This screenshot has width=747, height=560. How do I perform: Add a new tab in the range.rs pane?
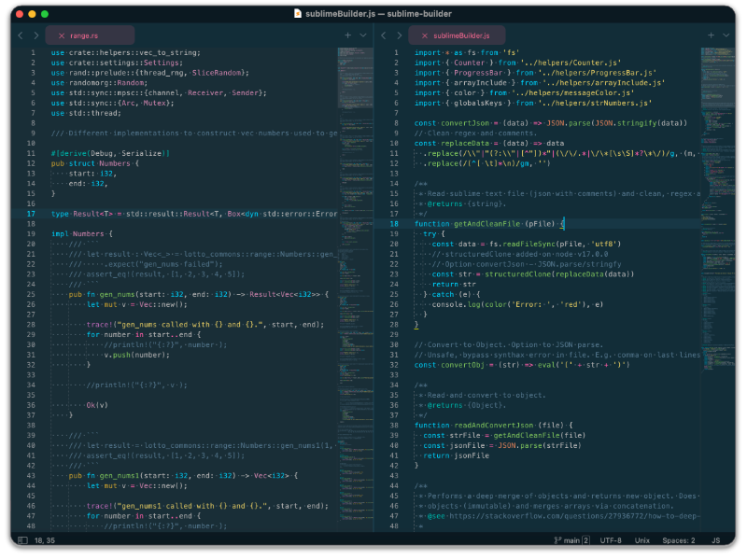[x=347, y=35]
